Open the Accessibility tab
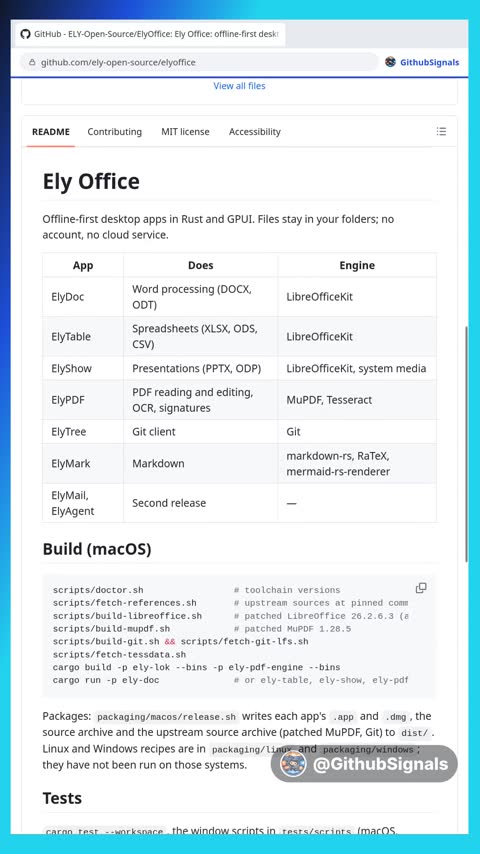480x854 pixels. coord(254,132)
